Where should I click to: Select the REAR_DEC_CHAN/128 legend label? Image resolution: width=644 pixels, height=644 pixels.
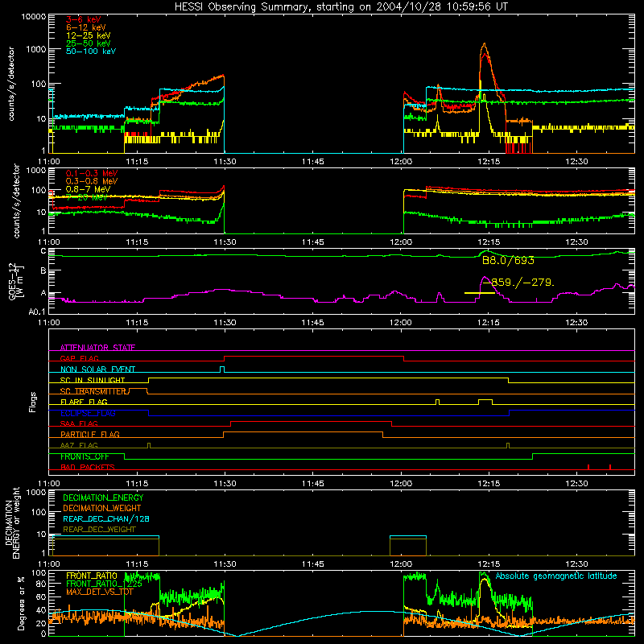pyautogui.click(x=106, y=519)
